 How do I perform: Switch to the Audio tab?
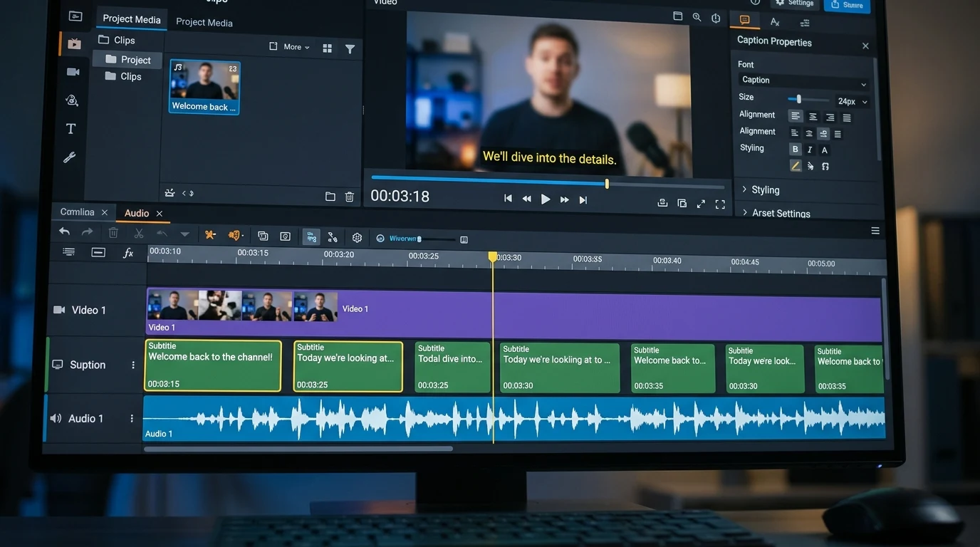(x=135, y=213)
